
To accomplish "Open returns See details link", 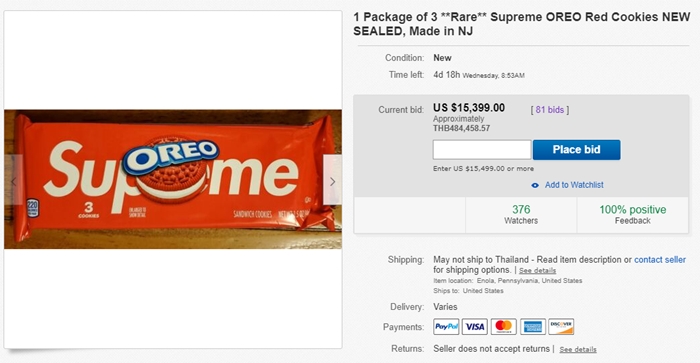I will [578, 349].
